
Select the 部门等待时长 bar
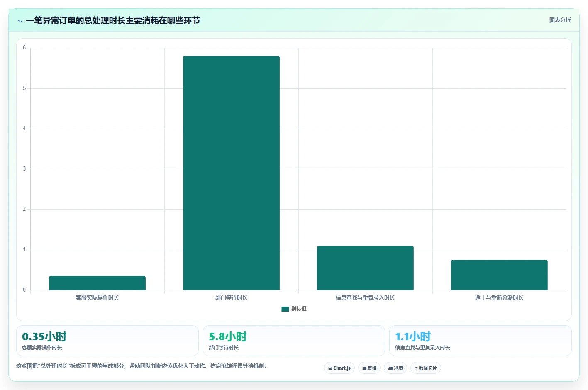click(231, 173)
